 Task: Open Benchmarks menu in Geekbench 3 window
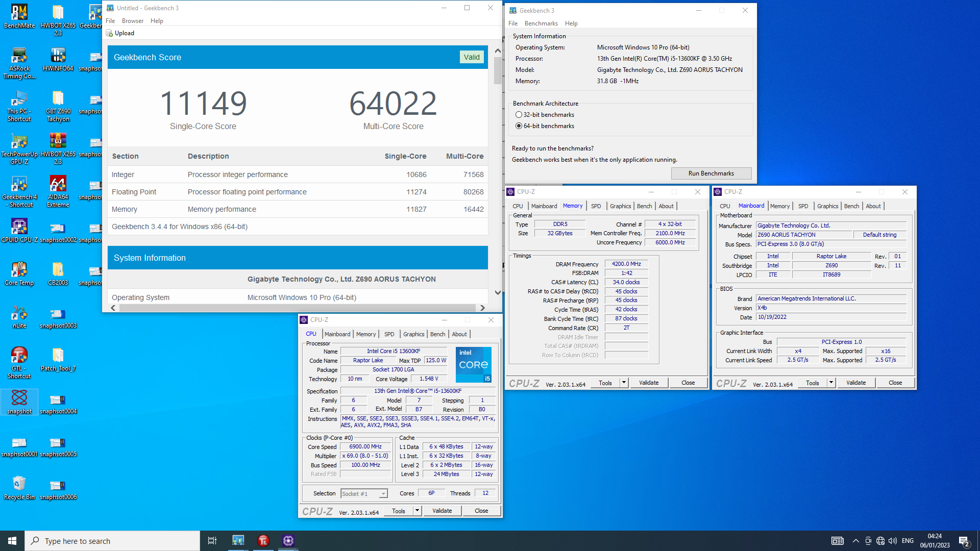541,23
